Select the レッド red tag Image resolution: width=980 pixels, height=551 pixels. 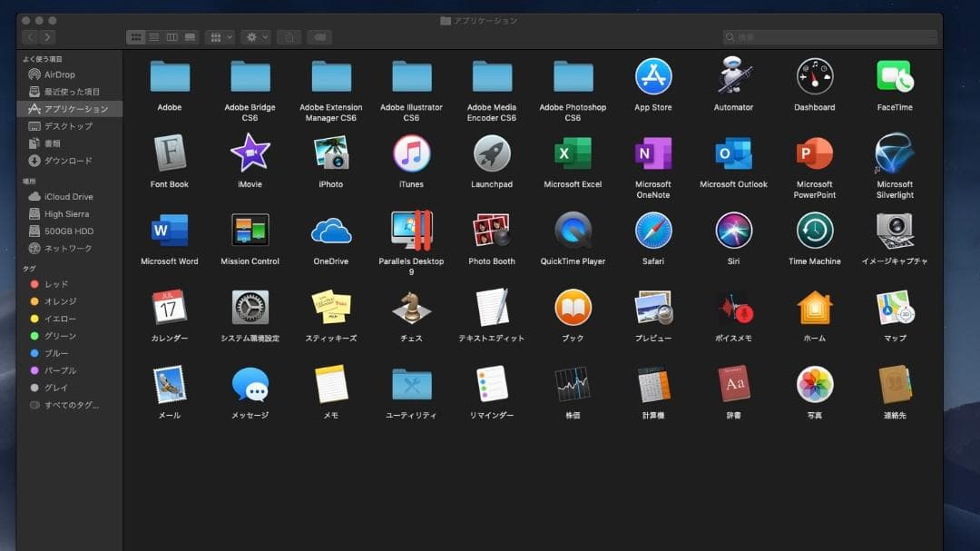[x=56, y=284]
